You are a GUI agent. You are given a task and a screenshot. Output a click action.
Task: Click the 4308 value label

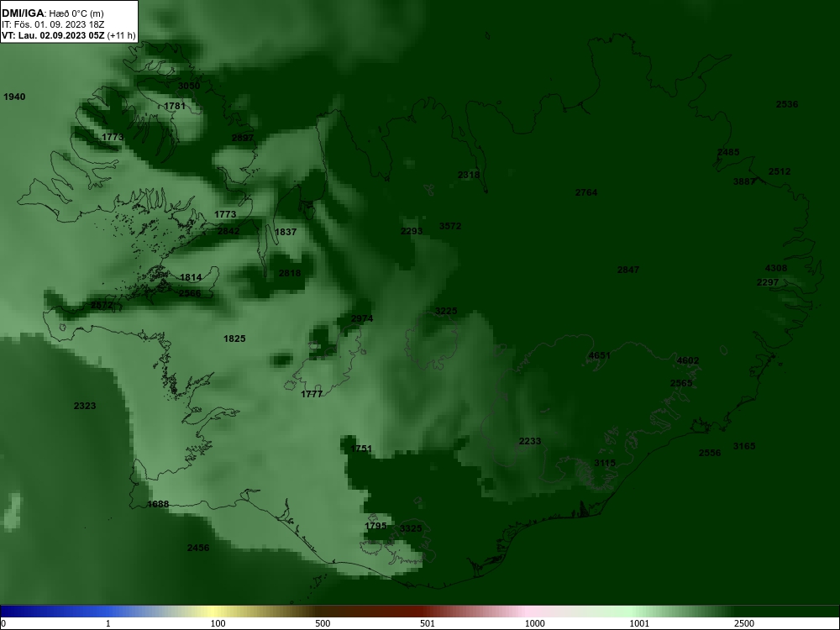(x=776, y=269)
